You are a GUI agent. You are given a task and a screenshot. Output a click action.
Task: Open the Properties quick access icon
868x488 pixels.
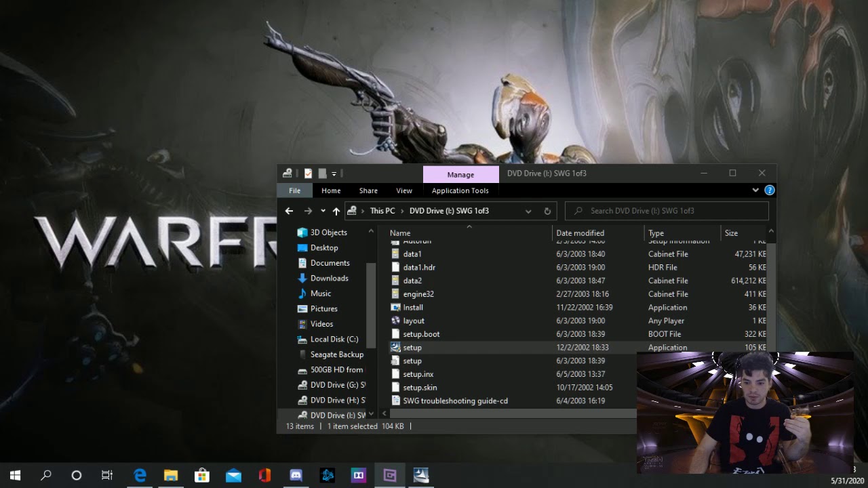(309, 174)
